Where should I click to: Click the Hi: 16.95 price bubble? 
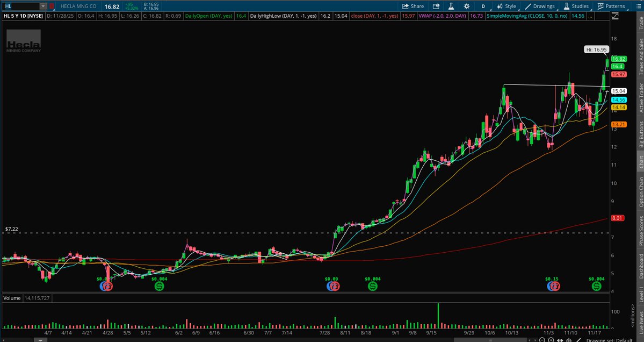(x=596, y=49)
